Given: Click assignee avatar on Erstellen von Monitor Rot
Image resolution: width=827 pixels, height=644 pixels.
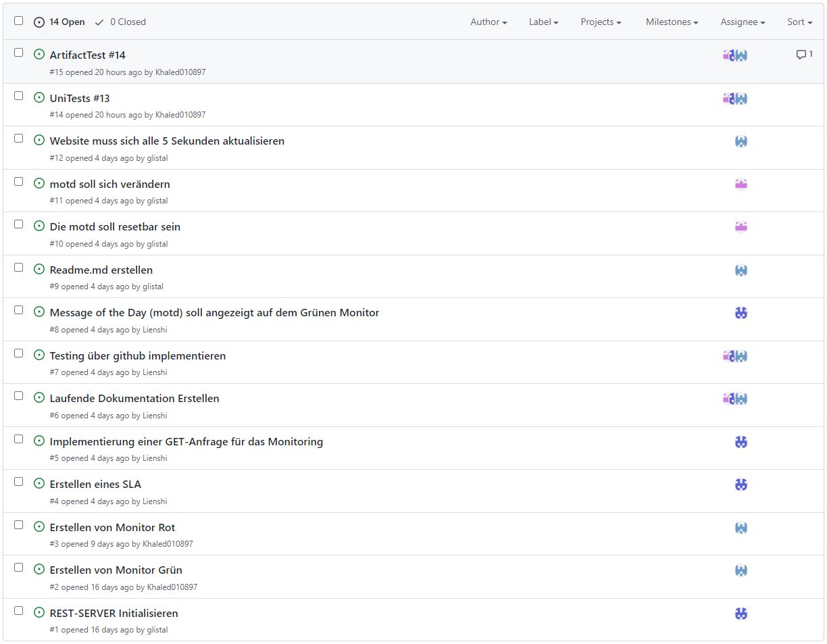Looking at the screenshot, I should (x=741, y=528).
